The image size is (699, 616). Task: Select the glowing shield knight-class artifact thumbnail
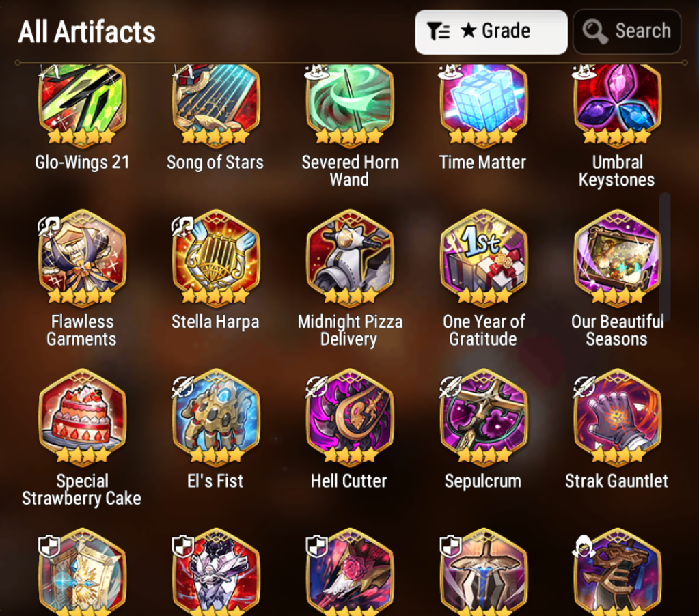[83, 572]
